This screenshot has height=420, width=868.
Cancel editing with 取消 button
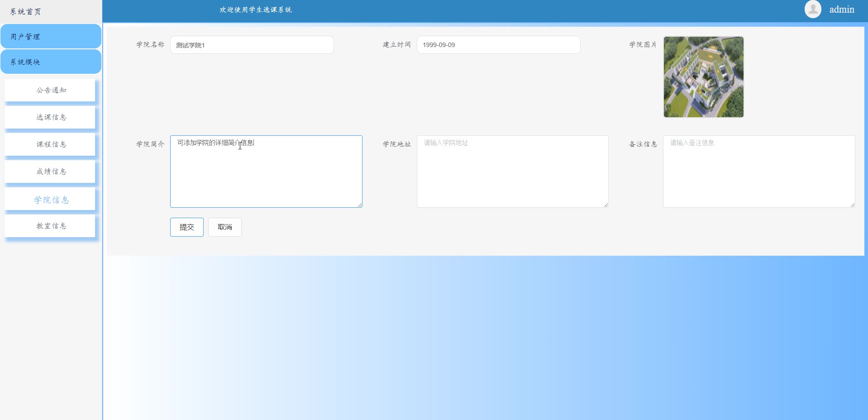point(225,227)
